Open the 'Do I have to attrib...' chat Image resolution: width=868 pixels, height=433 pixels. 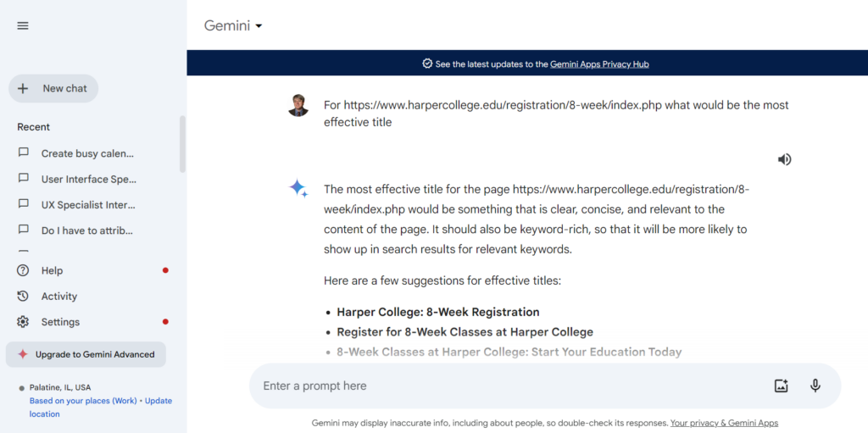point(86,230)
